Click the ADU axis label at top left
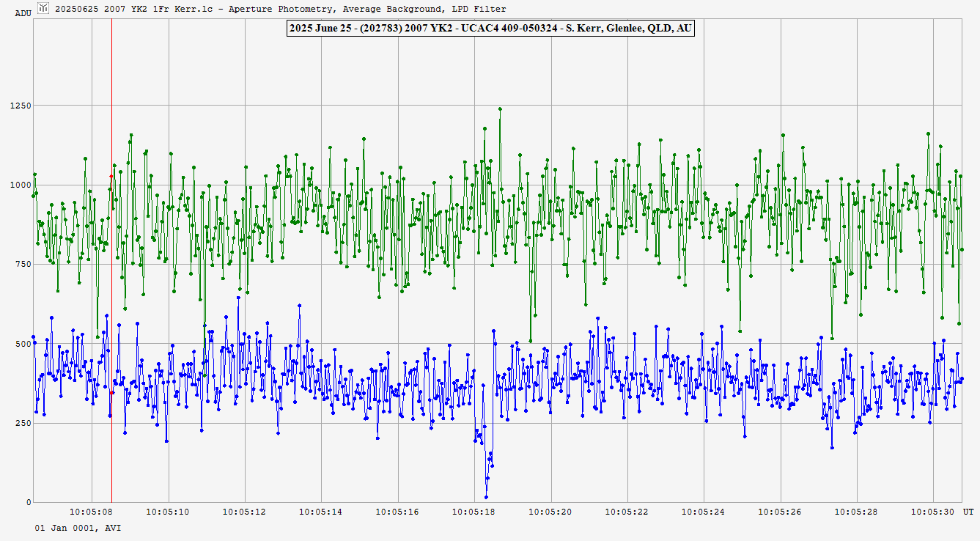This screenshot has height=541, width=980. (23, 13)
